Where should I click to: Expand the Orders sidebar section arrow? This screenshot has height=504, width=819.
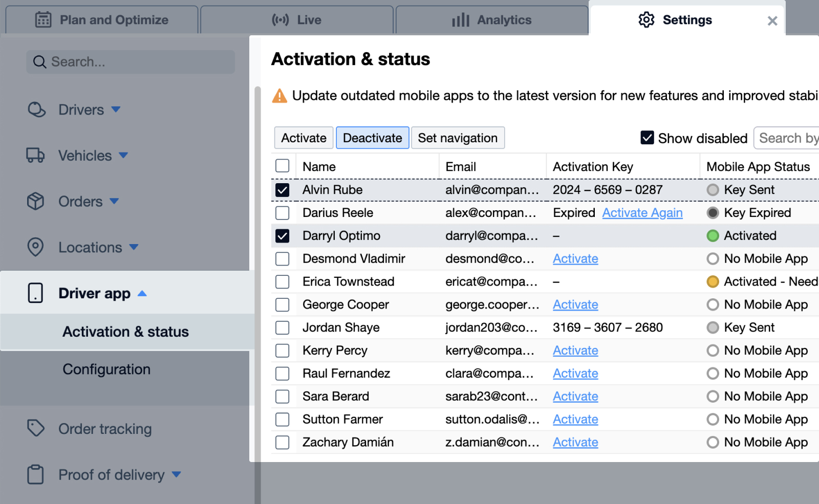[115, 201]
